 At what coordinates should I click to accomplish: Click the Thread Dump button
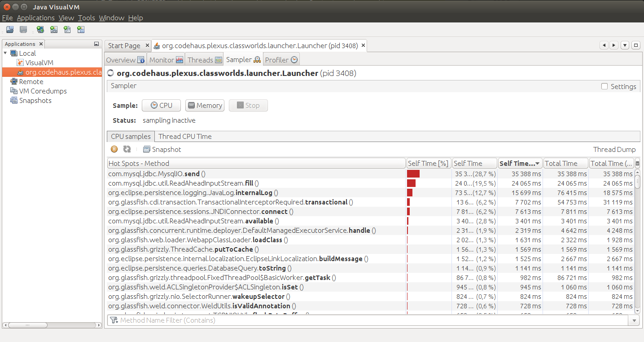coord(614,150)
